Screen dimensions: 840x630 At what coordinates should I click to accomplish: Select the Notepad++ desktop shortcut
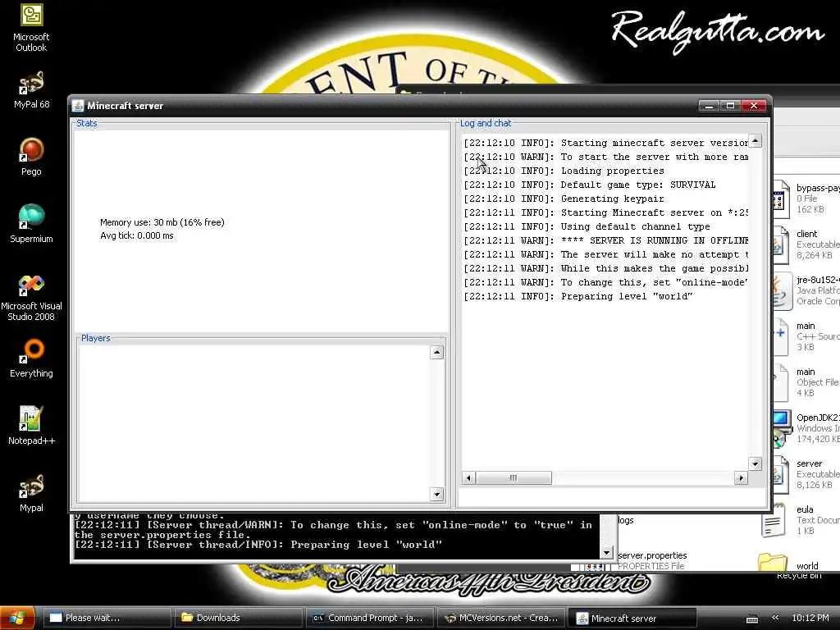(x=31, y=426)
